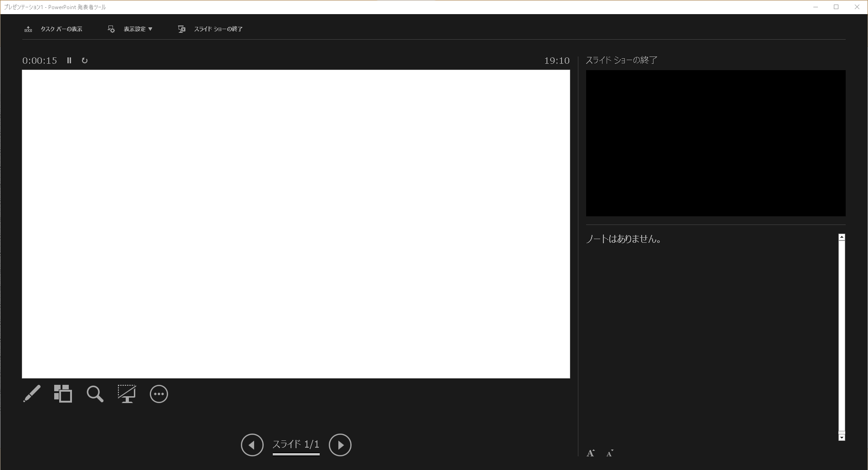This screenshot has width=868, height=470.
Task: Select the pen and laser pointer tool
Action: [x=32, y=394]
